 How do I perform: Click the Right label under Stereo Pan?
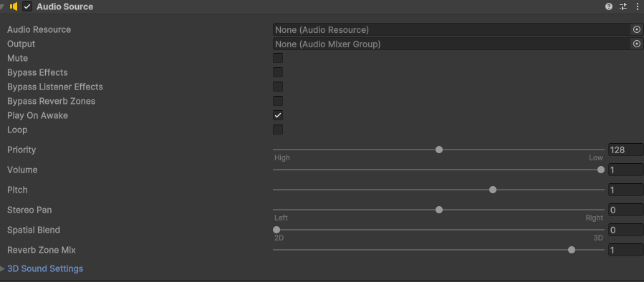[595, 218]
